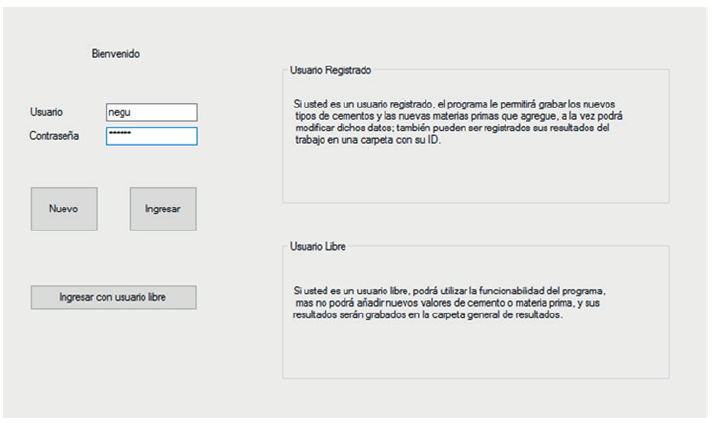
Task: Click the Usuario text field containing negu
Action: (x=151, y=113)
